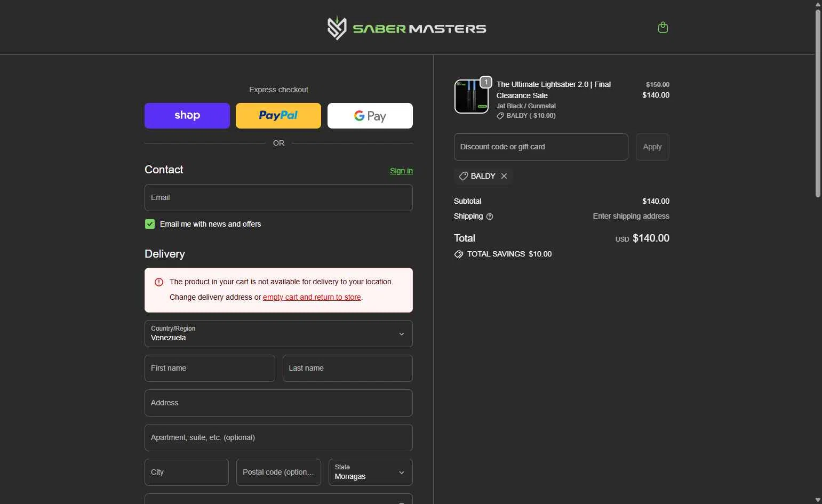822x504 pixels.
Task: Click the Last name field
Action: pos(348,368)
